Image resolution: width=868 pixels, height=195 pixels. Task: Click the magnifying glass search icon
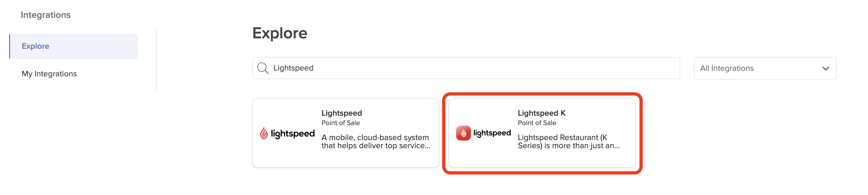tap(263, 68)
